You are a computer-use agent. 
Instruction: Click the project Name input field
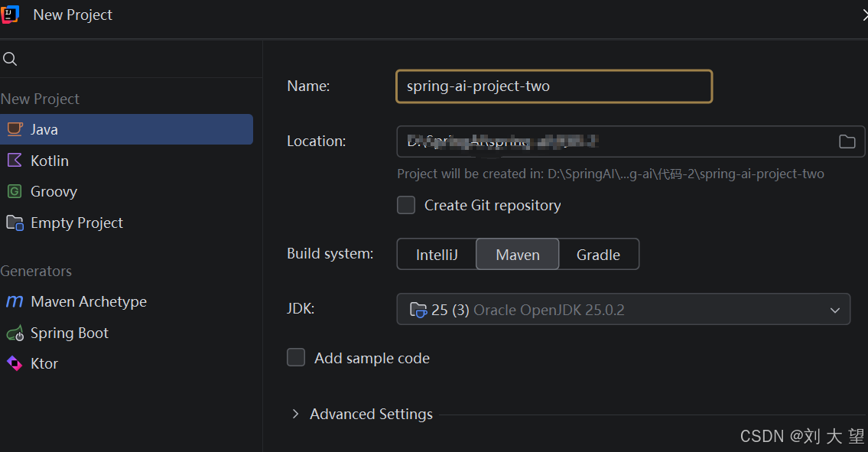(x=554, y=86)
